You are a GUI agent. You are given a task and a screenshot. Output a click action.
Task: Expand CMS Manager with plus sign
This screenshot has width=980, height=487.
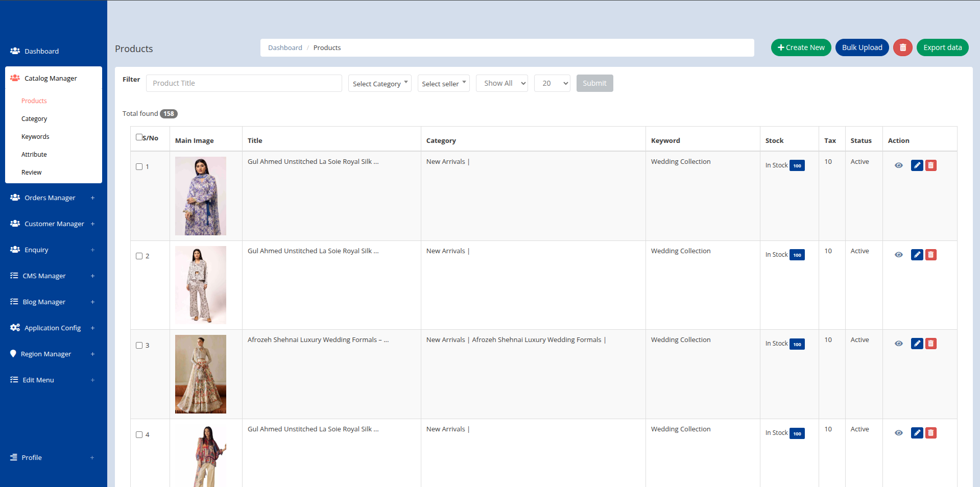(x=92, y=276)
